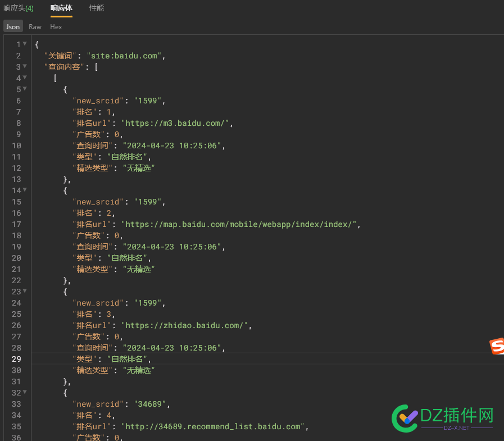Click the value "site:baidu.com"
This screenshot has width=504, height=441.
click(x=124, y=56)
